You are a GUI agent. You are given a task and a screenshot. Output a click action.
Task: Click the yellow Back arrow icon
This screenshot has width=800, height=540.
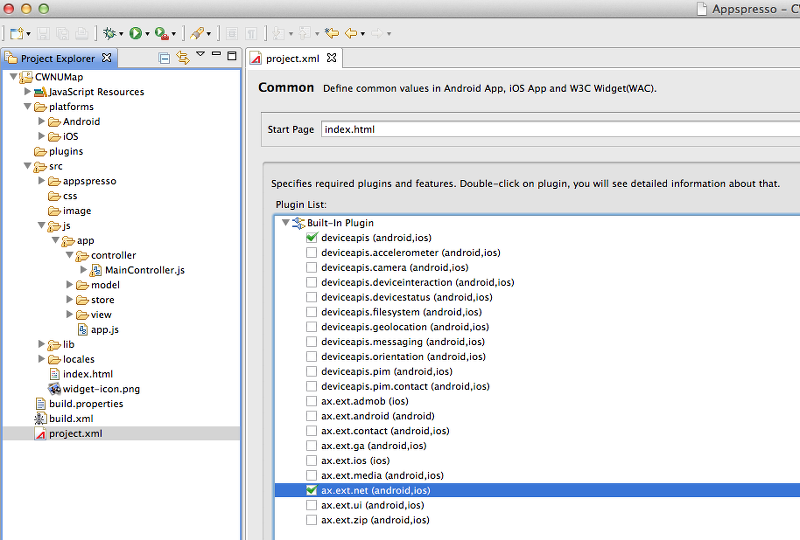[x=351, y=33]
